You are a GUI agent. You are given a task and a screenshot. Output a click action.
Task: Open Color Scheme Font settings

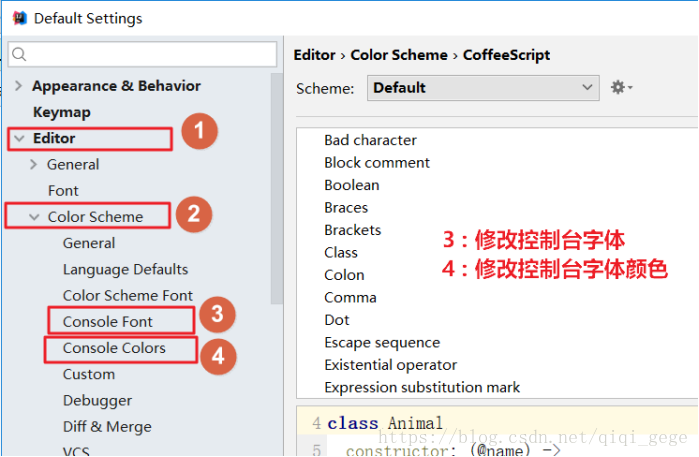(128, 295)
